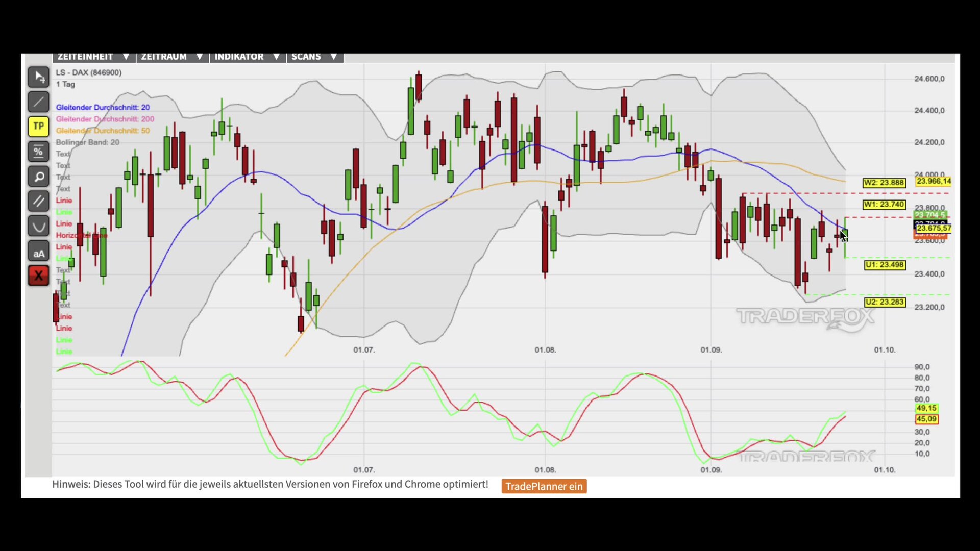Click the 90,0 indicator axis label
980x551 pixels.
click(x=922, y=367)
